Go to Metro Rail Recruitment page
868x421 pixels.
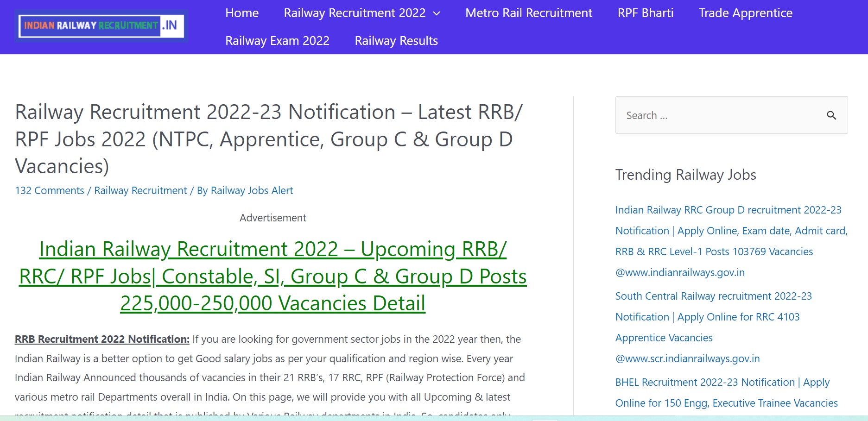point(529,13)
